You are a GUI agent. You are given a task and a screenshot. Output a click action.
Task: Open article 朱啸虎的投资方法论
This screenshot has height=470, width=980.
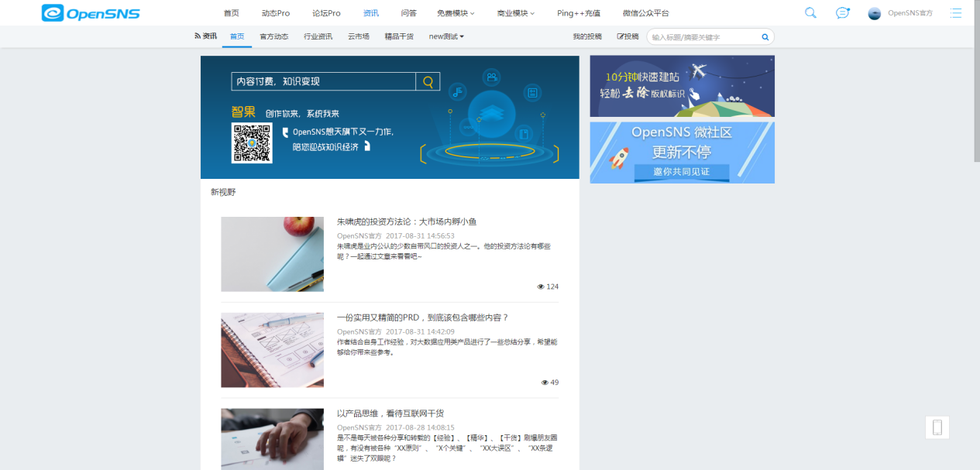tap(407, 221)
